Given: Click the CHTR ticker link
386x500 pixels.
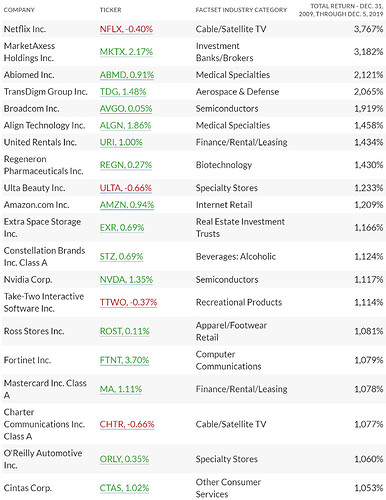Looking at the screenshot, I should (x=127, y=424).
